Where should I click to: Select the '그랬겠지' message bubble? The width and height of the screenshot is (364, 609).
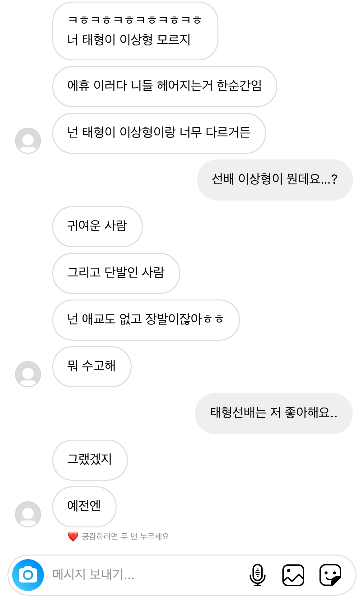90,460
